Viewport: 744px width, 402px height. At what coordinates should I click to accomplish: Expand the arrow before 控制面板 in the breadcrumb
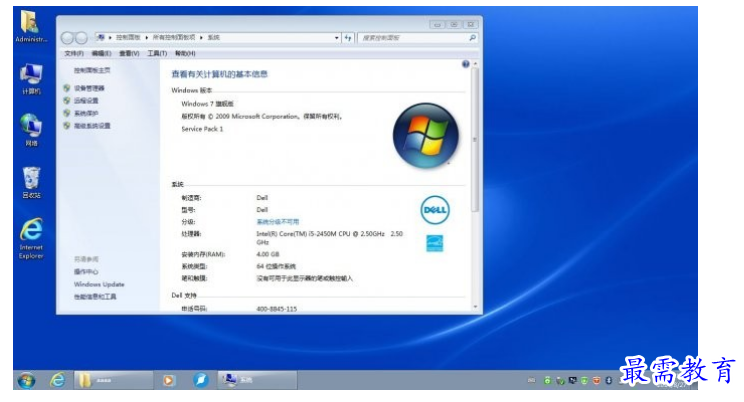[x=110, y=37]
